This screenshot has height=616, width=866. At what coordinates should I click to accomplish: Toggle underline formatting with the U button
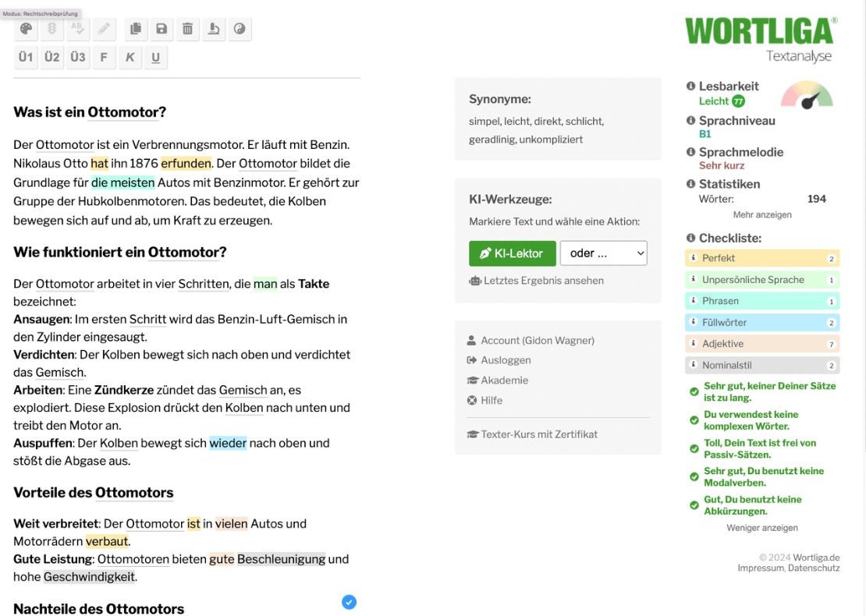click(x=155, y=57)
